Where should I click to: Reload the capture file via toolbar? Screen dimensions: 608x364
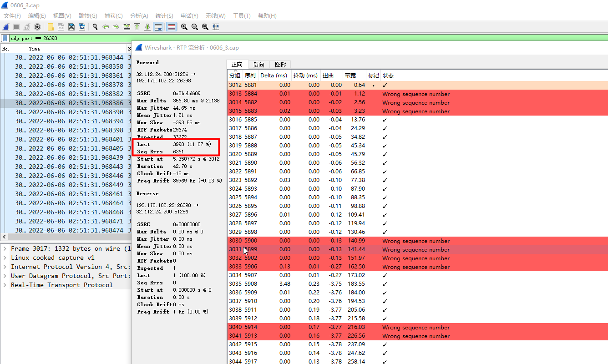pos(82,27)
